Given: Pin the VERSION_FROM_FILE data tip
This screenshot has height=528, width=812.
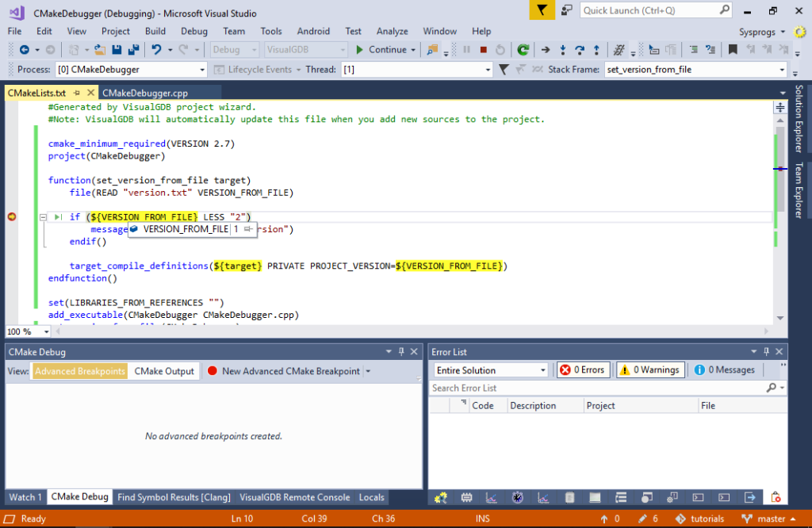Looking at the screenshot, I should [x=247, y=228].
